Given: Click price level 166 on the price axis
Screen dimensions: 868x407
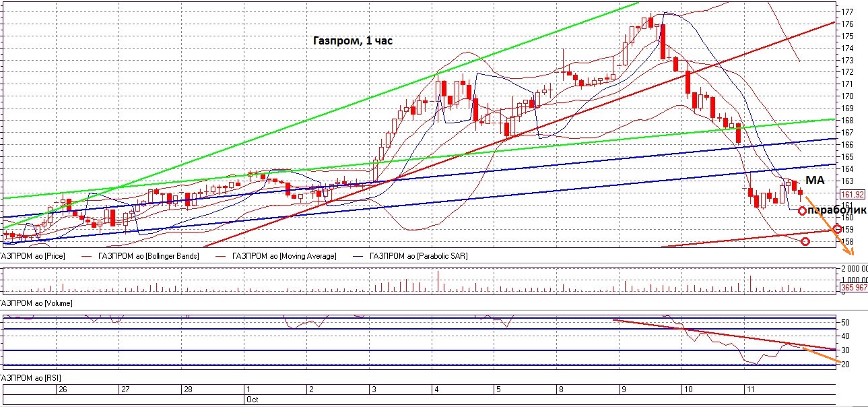Looking at the screenshot, I should tap(848, 145).
